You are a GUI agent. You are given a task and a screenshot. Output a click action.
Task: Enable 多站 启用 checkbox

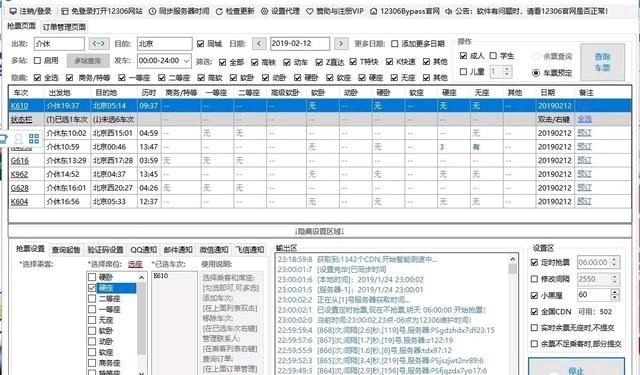point(37,60)
